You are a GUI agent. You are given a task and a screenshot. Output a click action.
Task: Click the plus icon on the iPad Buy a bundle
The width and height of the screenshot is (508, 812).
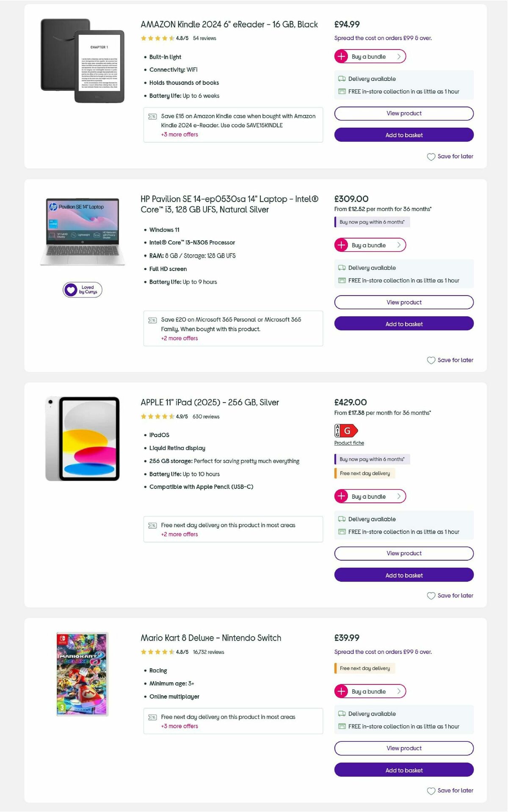(x=342, y=496)
